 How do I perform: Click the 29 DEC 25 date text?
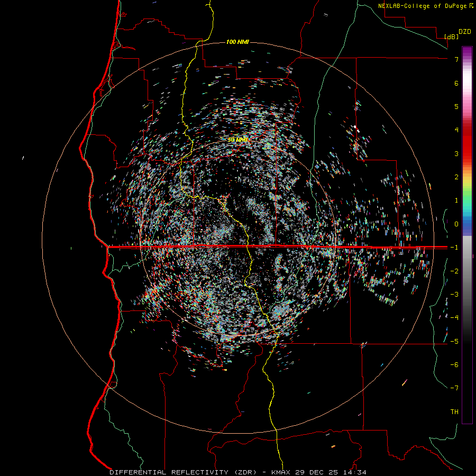click(x=317, y=472)
